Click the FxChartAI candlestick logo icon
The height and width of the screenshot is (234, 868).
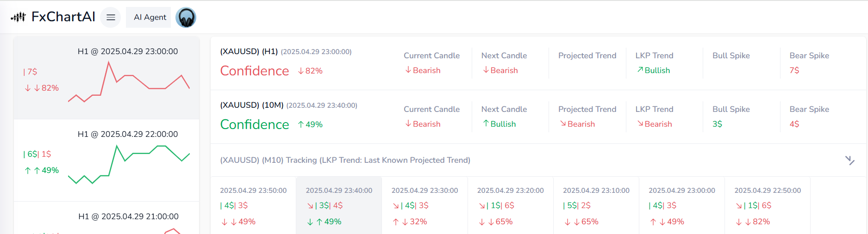point(19,17)
